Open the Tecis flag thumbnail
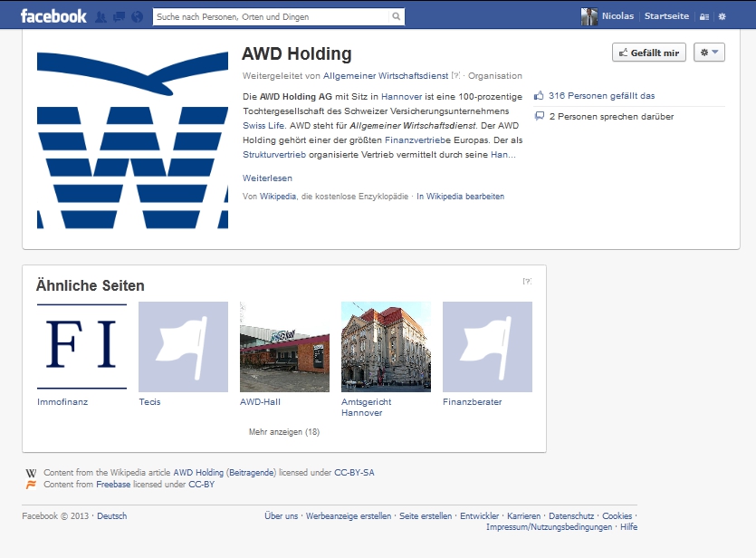 (183, 347)
